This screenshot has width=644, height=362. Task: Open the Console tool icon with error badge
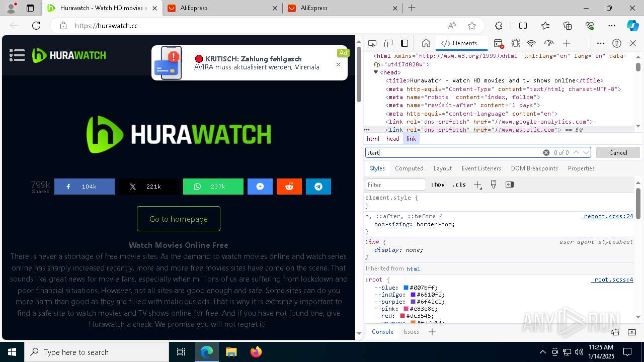pyautogui.click(x=499, y=43)
